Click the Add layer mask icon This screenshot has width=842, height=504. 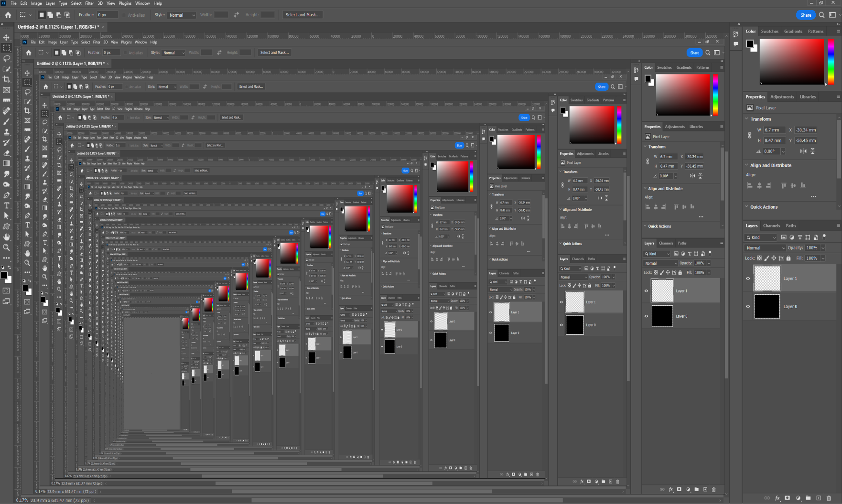788,498
